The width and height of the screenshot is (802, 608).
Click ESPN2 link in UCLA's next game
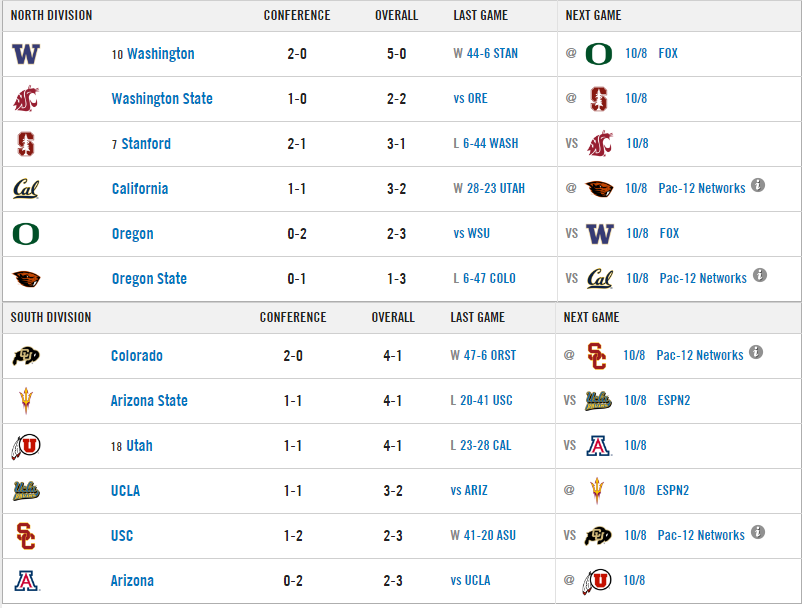point(673,490)
